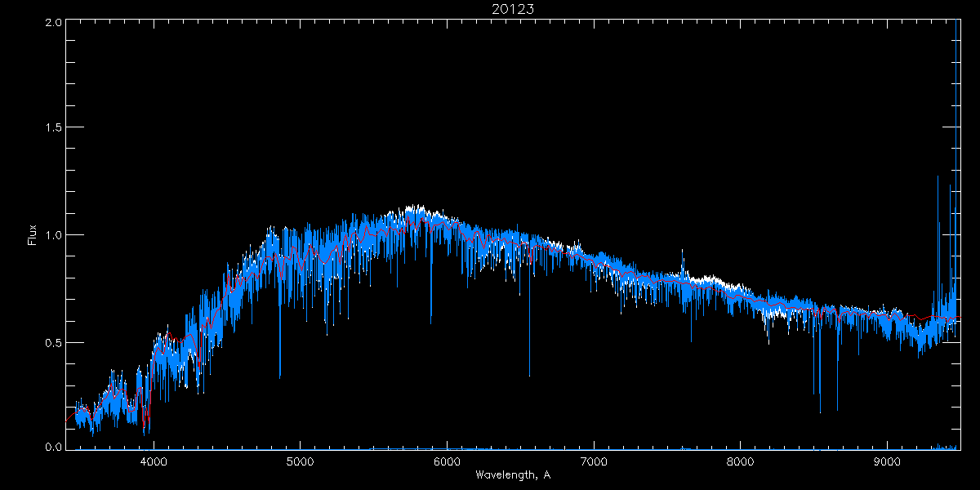Click the 0.0 flux tick label
Image resolution: width=980 pixels, height=490 pixels.
click(53, 448)
